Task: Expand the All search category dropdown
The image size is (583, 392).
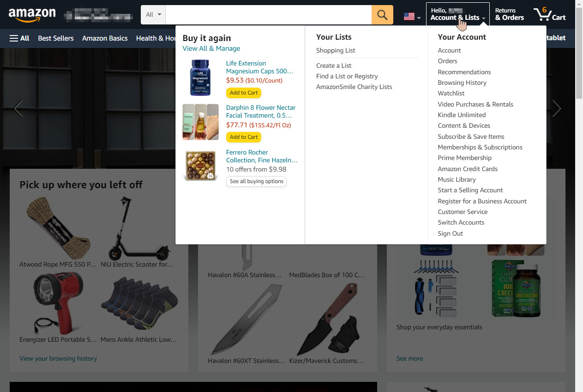Action: point(153,15)
